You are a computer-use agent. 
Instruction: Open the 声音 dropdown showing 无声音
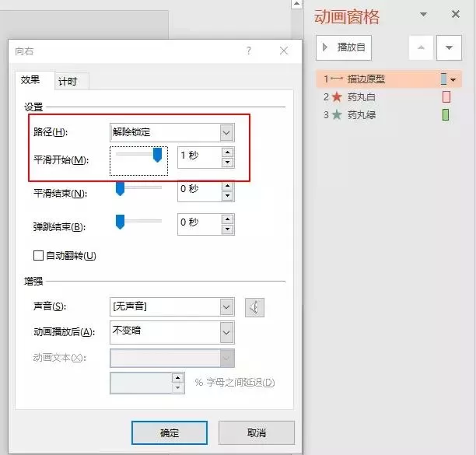(172, 306)
